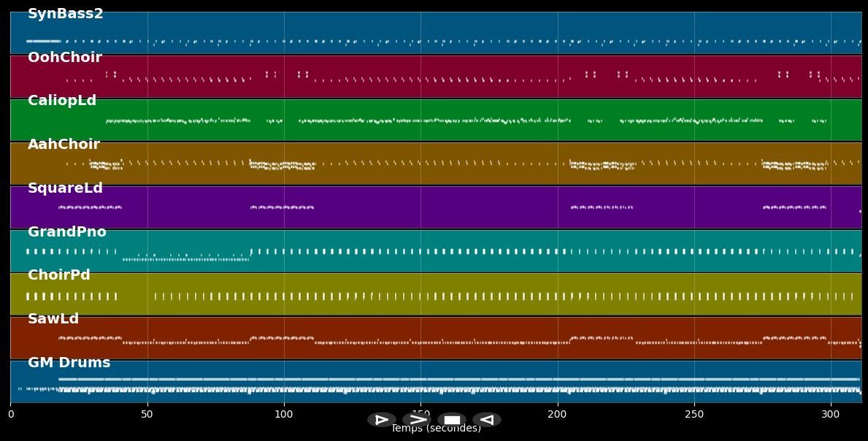Click the open chevron forward button
This screenshot has width=868, height=441.
point(417,420)
